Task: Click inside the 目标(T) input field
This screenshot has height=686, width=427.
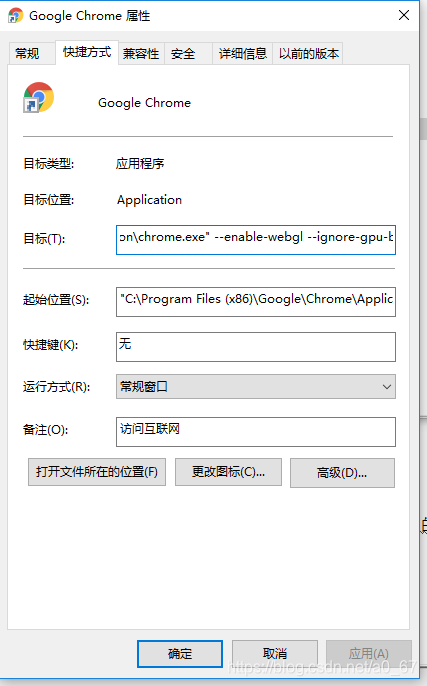Action: click(x=256, y=239)
